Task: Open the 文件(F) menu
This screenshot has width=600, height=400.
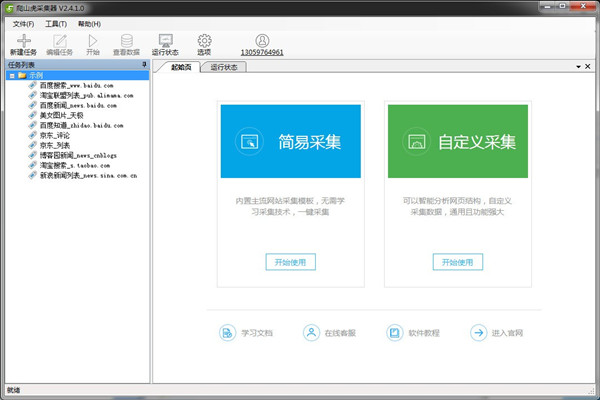Action: pyautogui.click(x=22, y=23)
